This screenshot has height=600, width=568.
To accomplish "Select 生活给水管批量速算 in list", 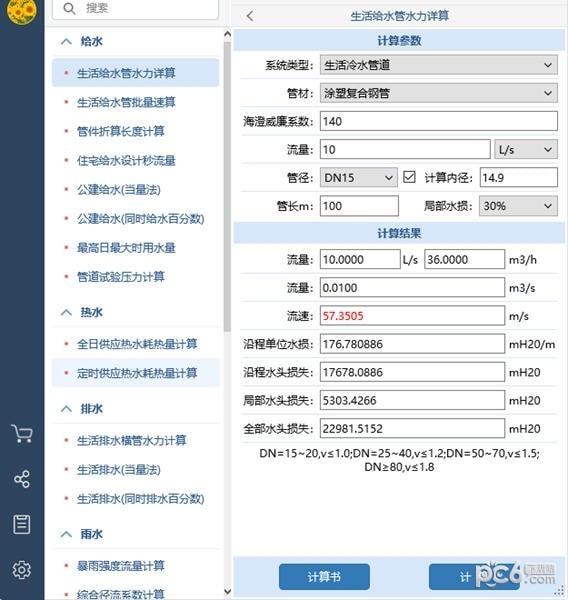I will tap(135, 102).
